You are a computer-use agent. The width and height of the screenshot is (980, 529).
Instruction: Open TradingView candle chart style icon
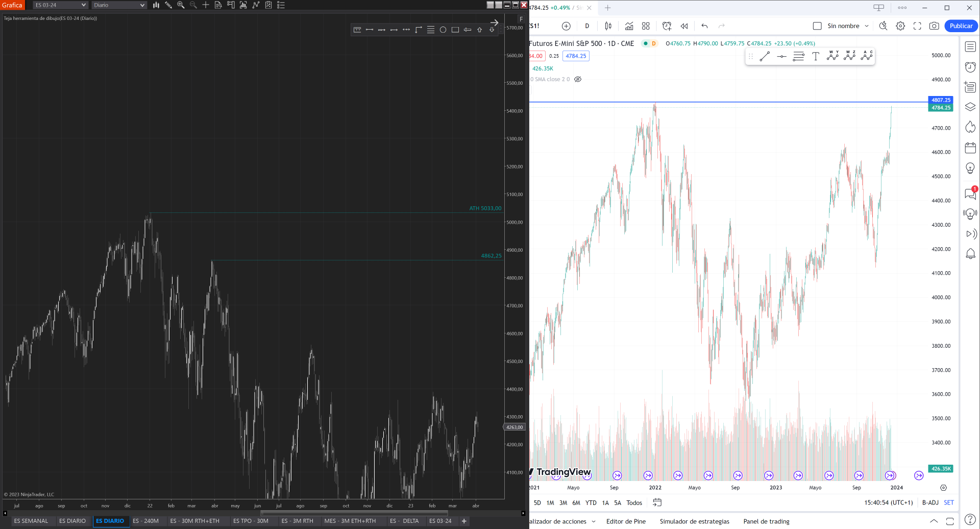click(x=608, y=26)
